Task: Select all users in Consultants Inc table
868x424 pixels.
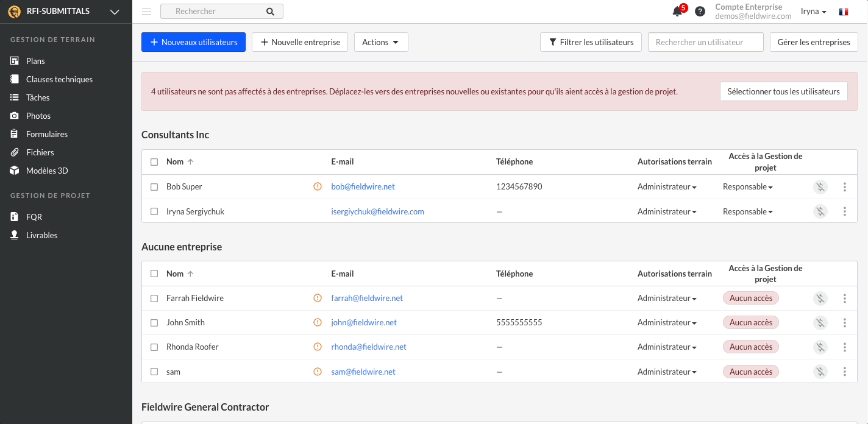Action: coord(154,162)
